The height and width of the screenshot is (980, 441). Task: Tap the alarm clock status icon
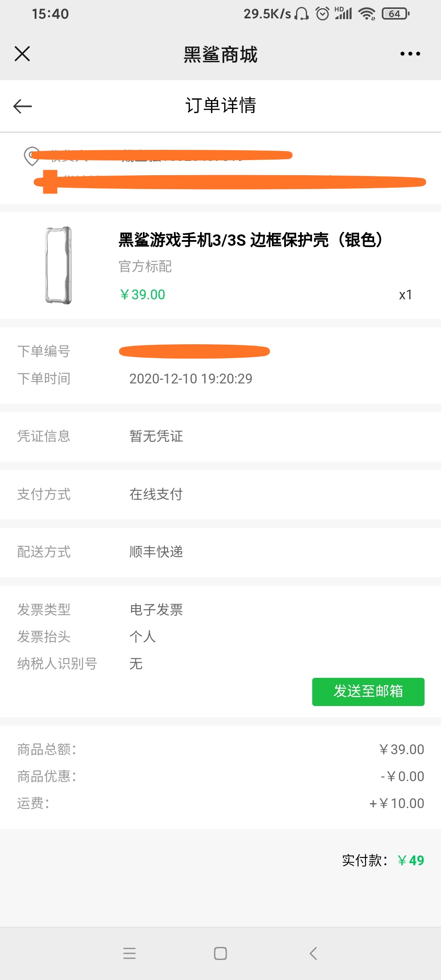[322, 14]
